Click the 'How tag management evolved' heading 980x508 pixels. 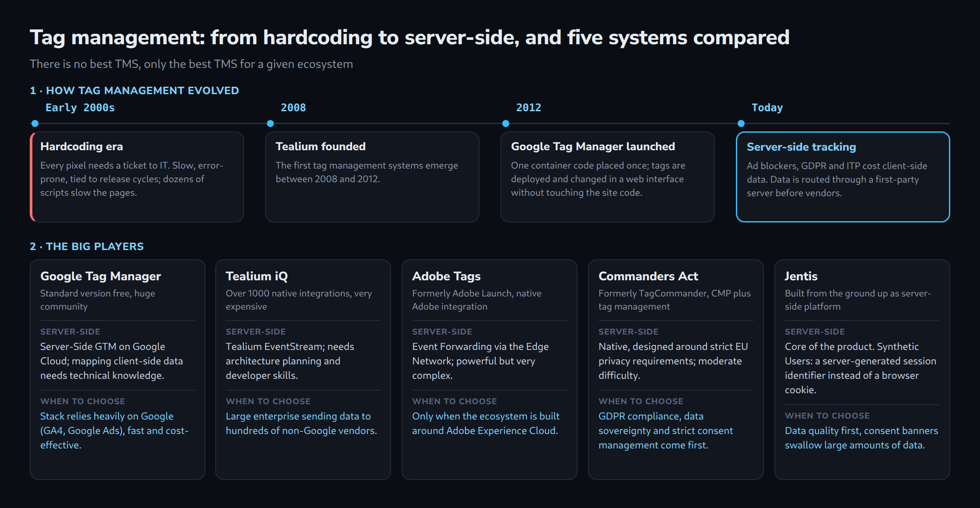click(134, 91)
